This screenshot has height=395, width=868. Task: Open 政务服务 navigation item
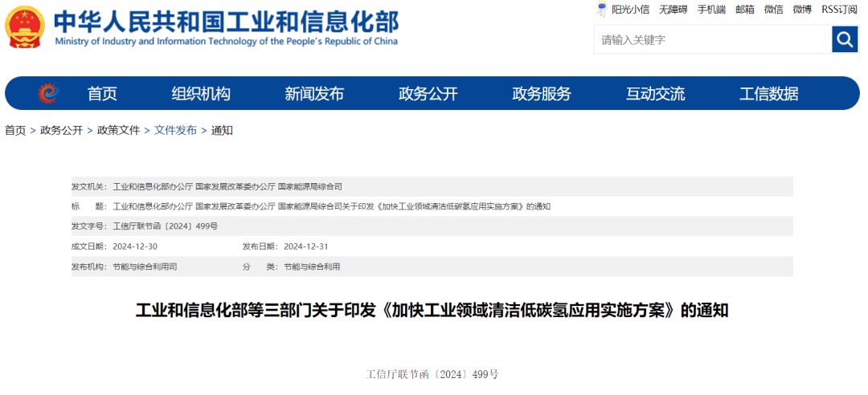click(x=542, y=94)
